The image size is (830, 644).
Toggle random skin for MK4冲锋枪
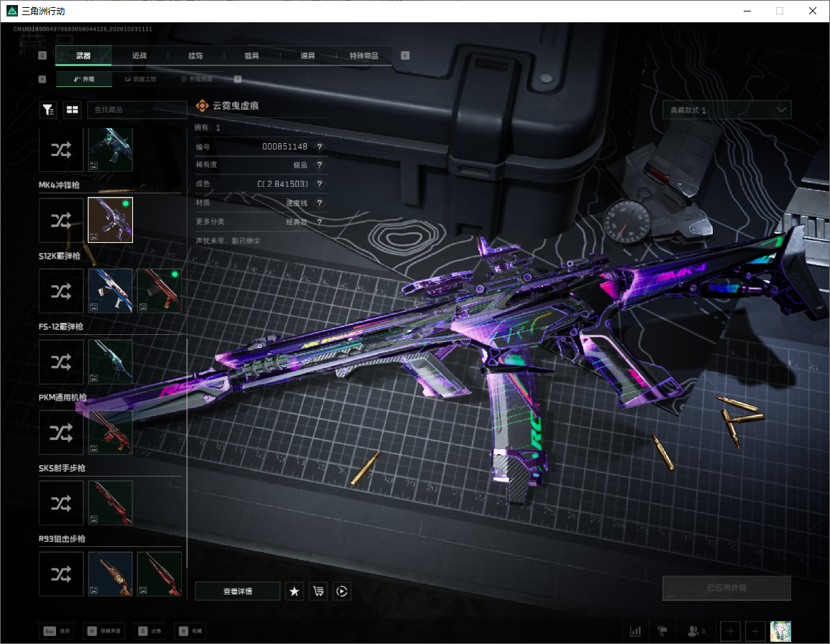click(x=61, y=220)
